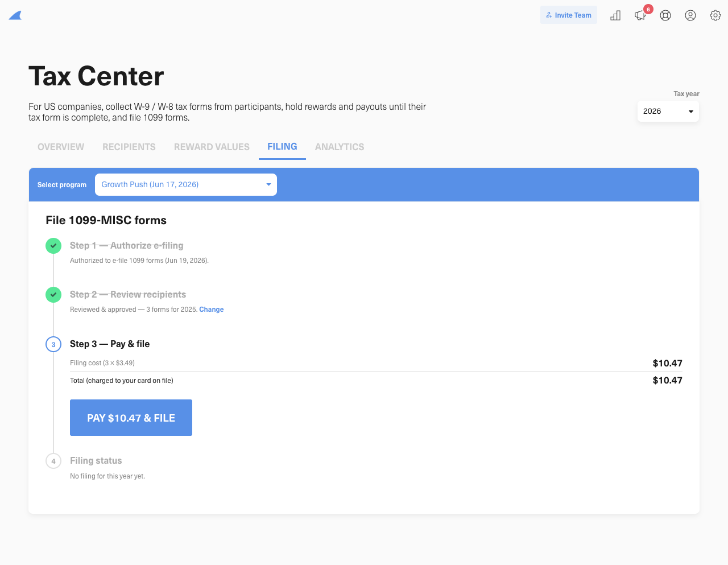Click the Tax Center heading

(96, 76)
